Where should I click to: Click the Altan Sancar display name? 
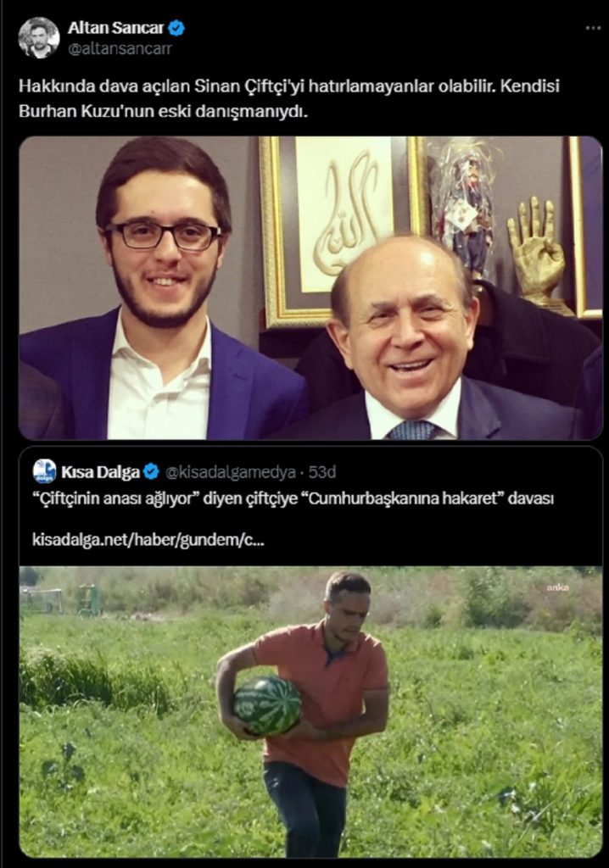(x=116, y=28)
